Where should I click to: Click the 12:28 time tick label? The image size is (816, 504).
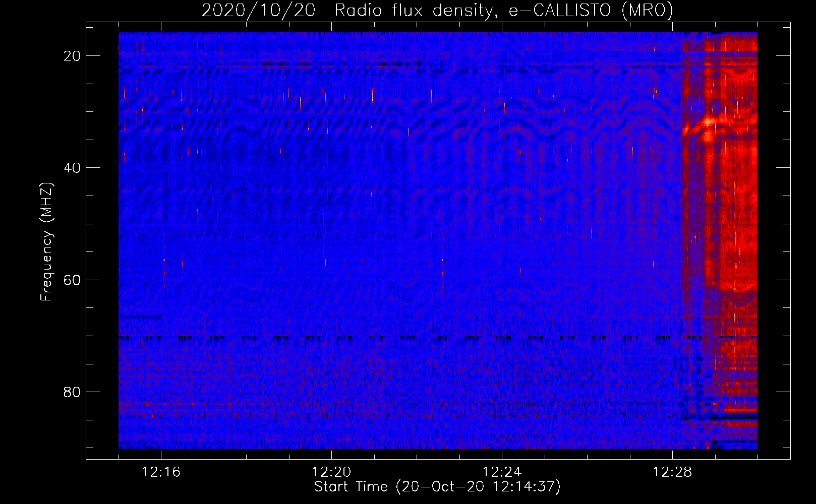click(672, 472)
